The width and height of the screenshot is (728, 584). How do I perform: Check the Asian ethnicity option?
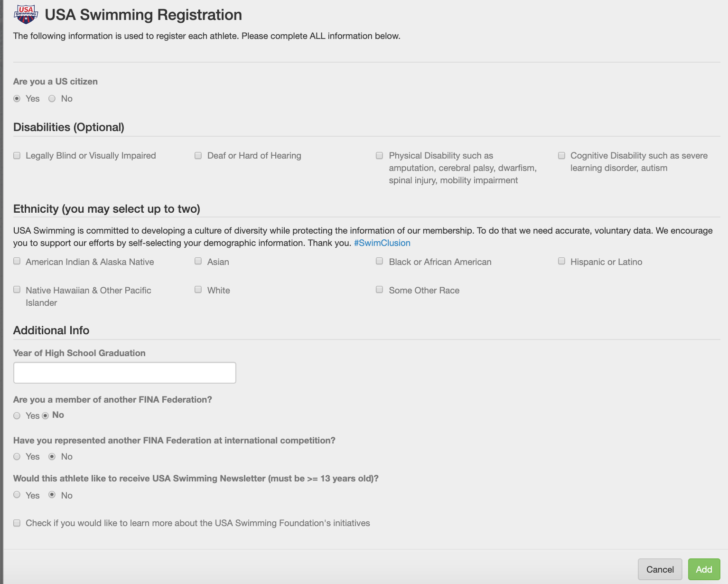(x=198, y=261)
